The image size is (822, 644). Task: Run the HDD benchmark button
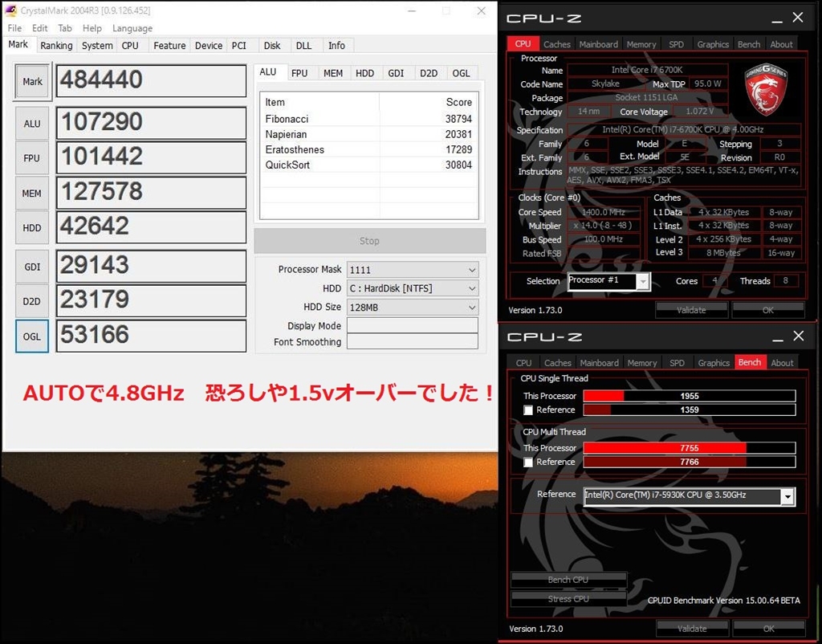pos(32,228)
